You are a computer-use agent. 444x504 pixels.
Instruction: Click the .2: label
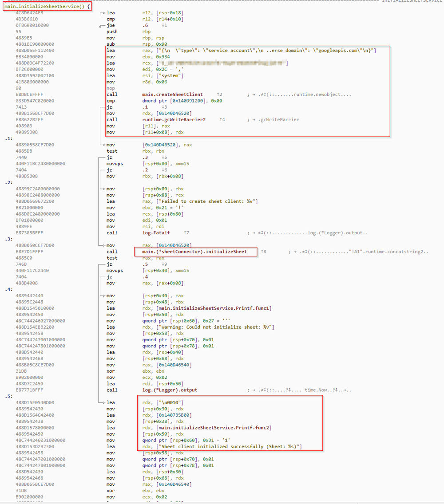click(9, 183)
